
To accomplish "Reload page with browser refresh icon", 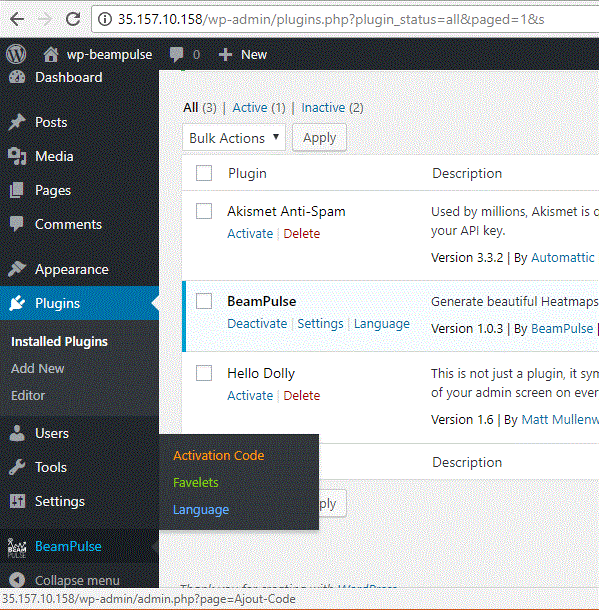I will point(73,19).
